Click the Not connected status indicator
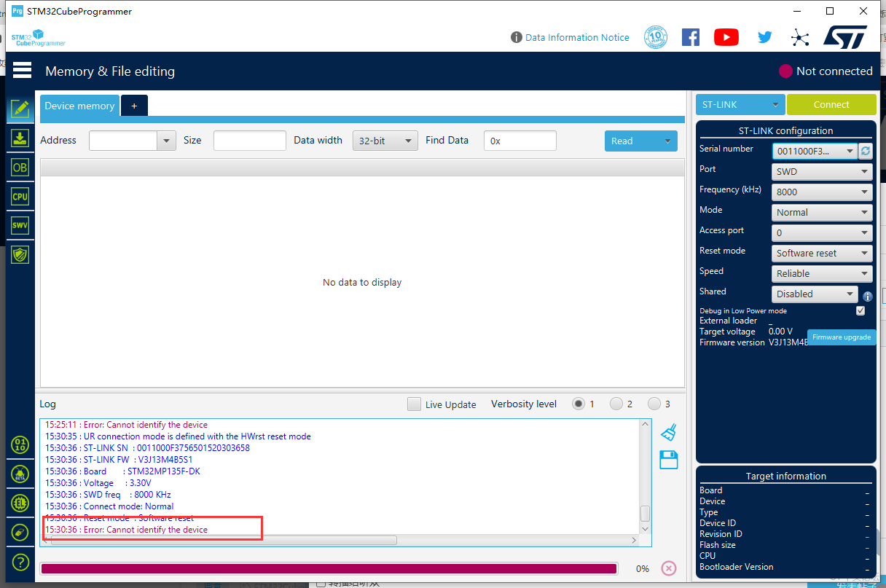The width and height of the screenshot is (886, 588). click(x=826, y=71)
